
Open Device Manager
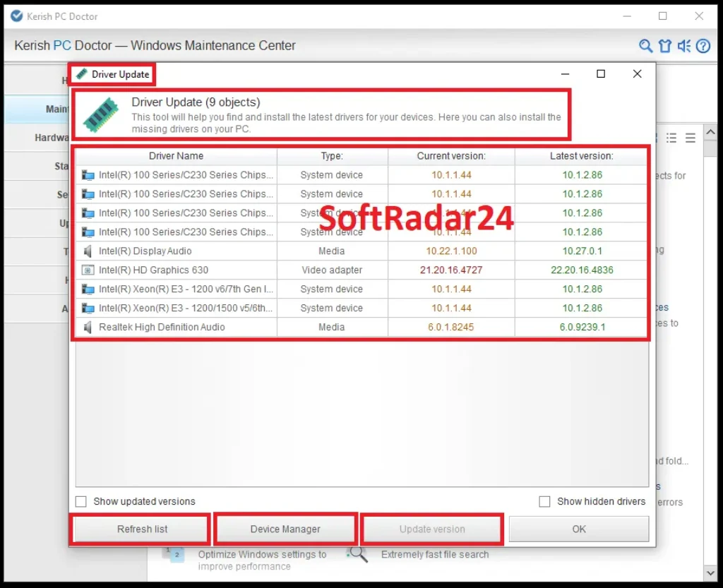tap(285, 528)
